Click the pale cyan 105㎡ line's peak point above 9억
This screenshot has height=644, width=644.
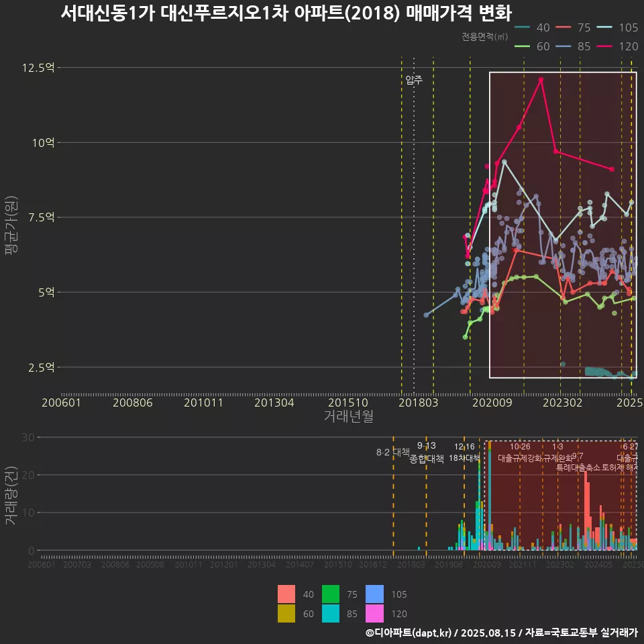(504, 162)
